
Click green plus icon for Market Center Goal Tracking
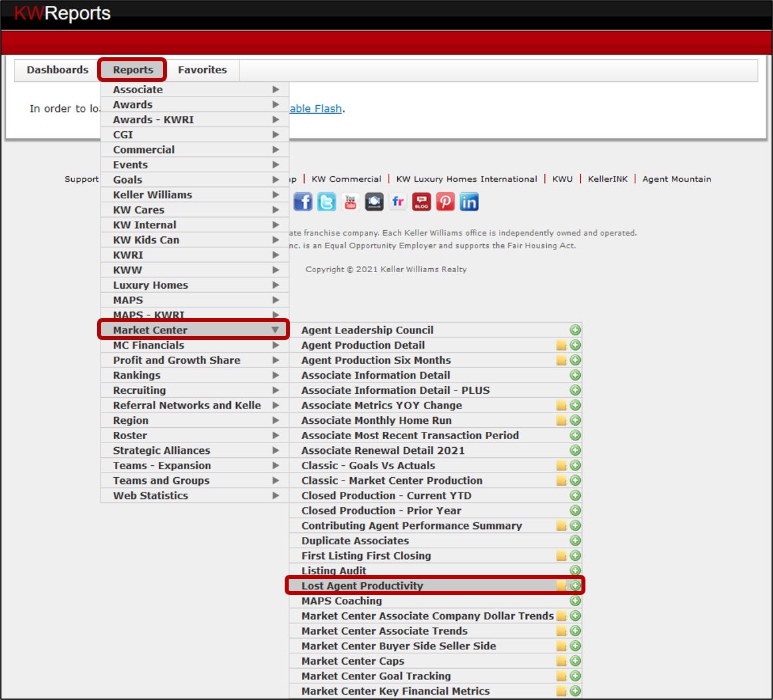pyautogui.click(x=575, y=676)
